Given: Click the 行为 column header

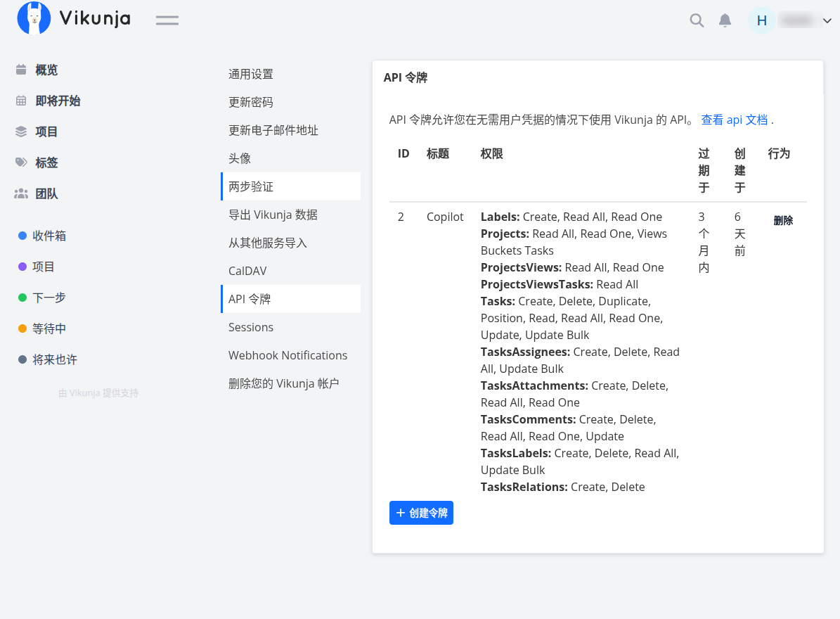Looking at the screenshot, I should (779, 154).
